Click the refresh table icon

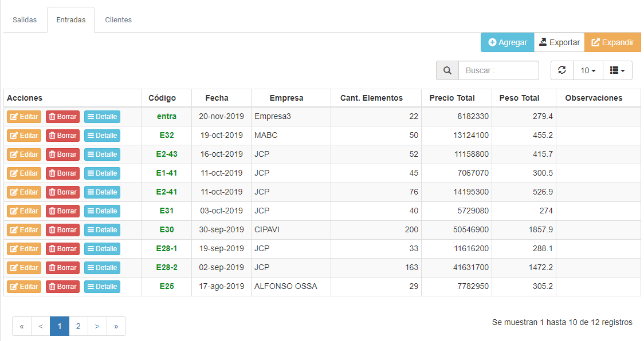click(x=561, y=70)
